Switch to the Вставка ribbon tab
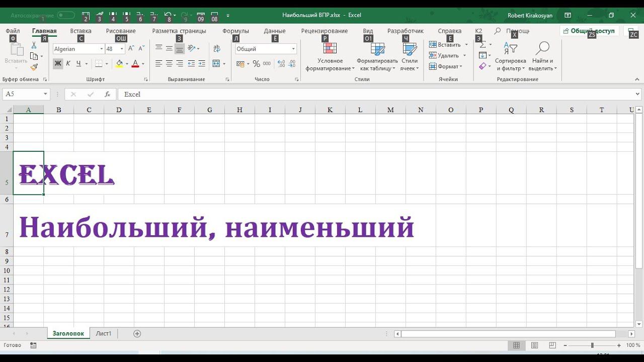Screen dimensions: 644x362 81,31
